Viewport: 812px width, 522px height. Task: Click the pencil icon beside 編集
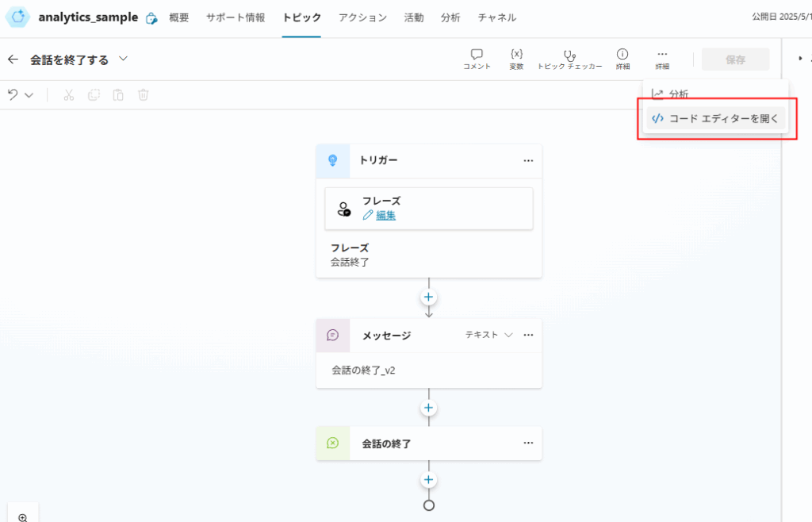368,216
